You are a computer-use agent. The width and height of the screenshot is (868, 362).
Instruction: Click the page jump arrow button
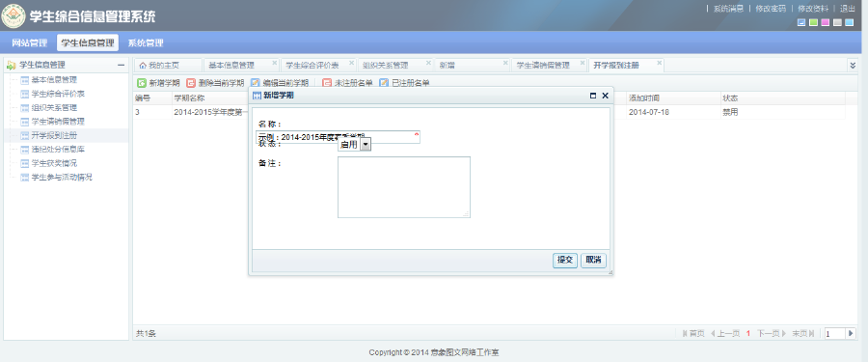click(x=851, y=333)
